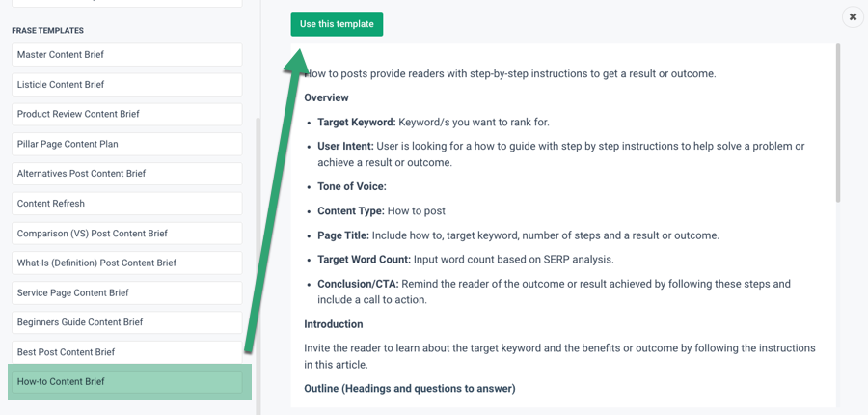Select Master Content Brief template

126,55
